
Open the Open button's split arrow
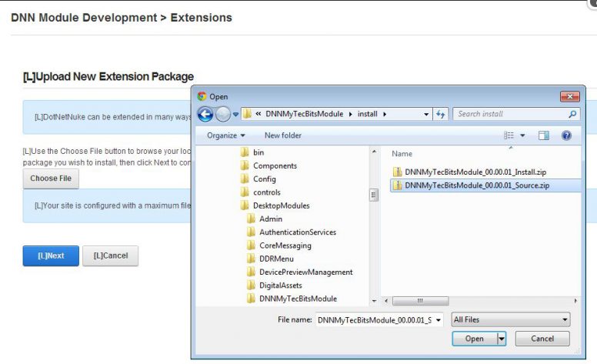502,339
